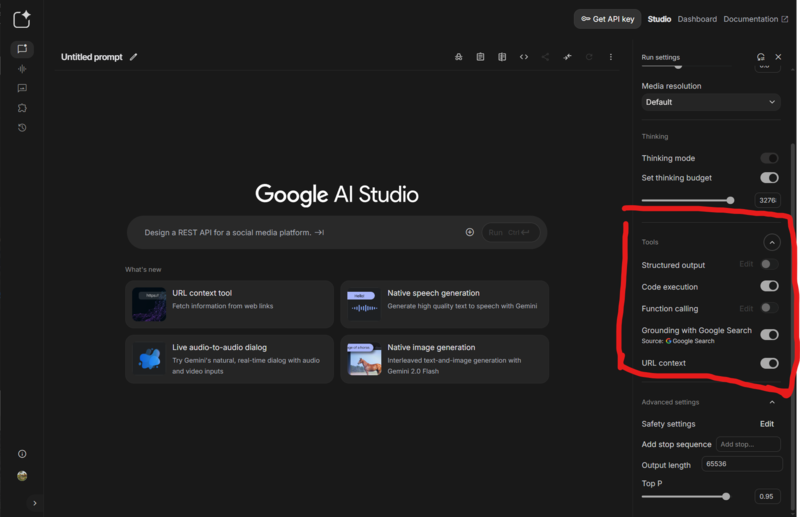Screen dimensions: 800x517
Task: Open the Chat prompt sidebar icon
Action: (22, 49)
